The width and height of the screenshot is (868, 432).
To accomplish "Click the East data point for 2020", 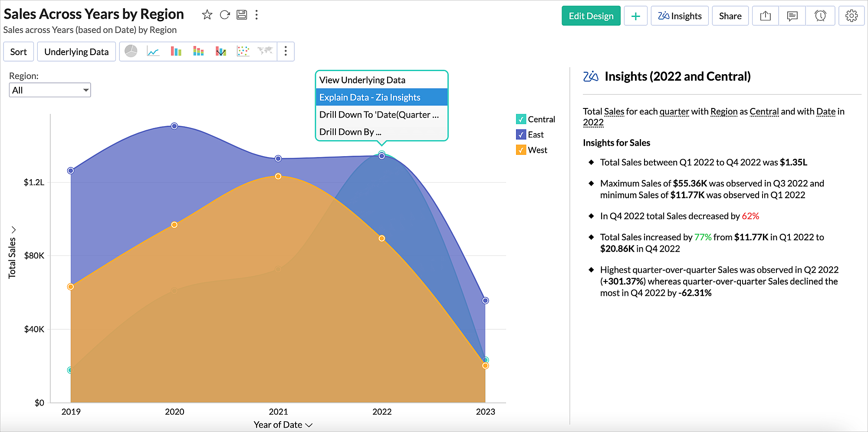I will (174, 126).
